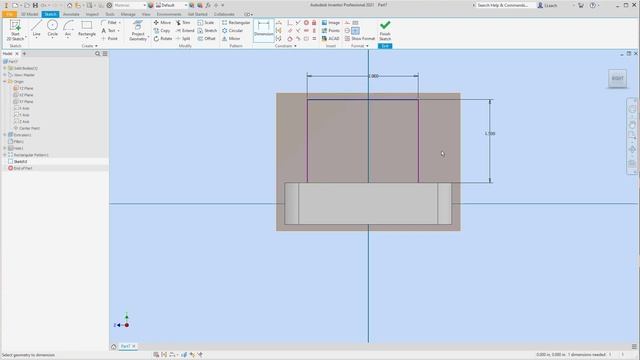The image size is (640, 360).
Task: Expand the Format panel dropdown
Action: (360, 46)
